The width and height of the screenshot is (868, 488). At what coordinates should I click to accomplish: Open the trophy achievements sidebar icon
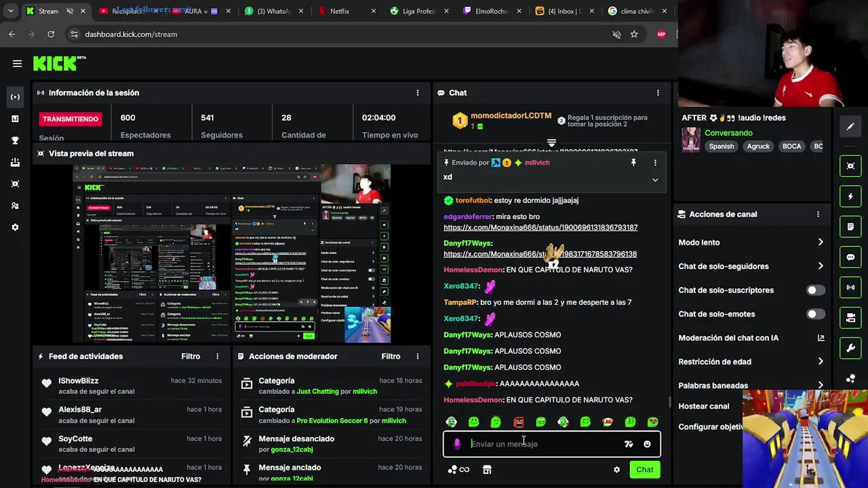coord(15,140)
